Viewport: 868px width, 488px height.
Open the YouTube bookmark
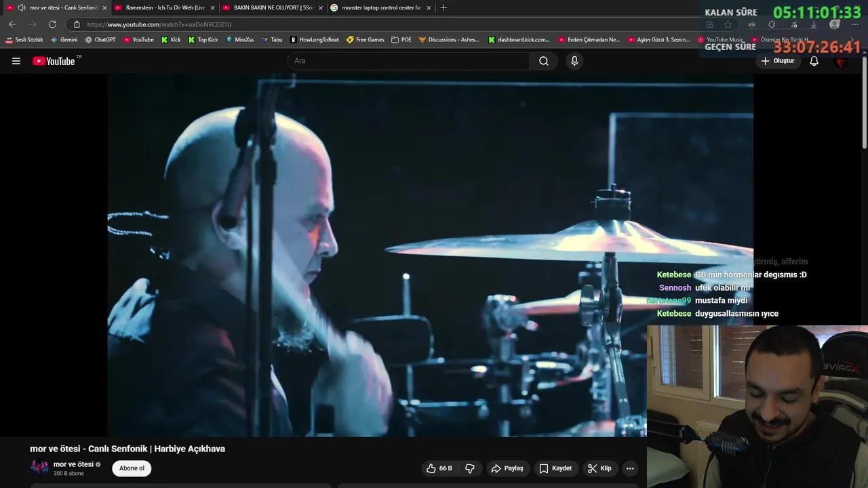point(138,40)
